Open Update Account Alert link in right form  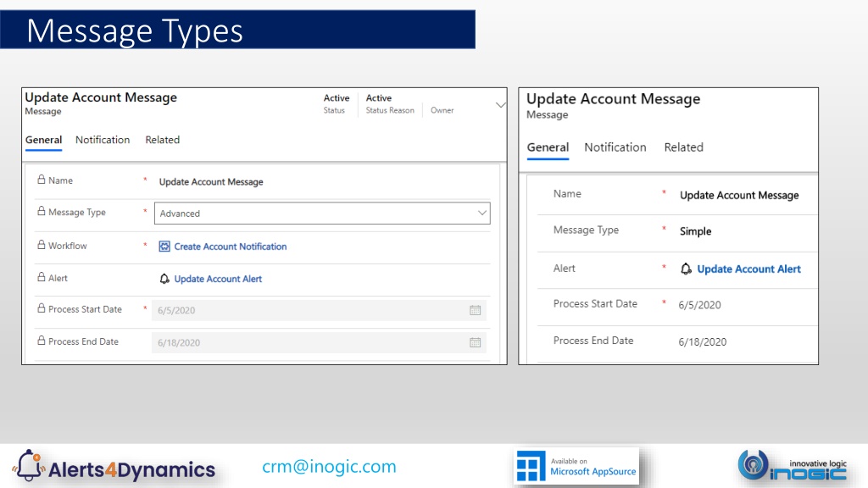pos(749,269)
